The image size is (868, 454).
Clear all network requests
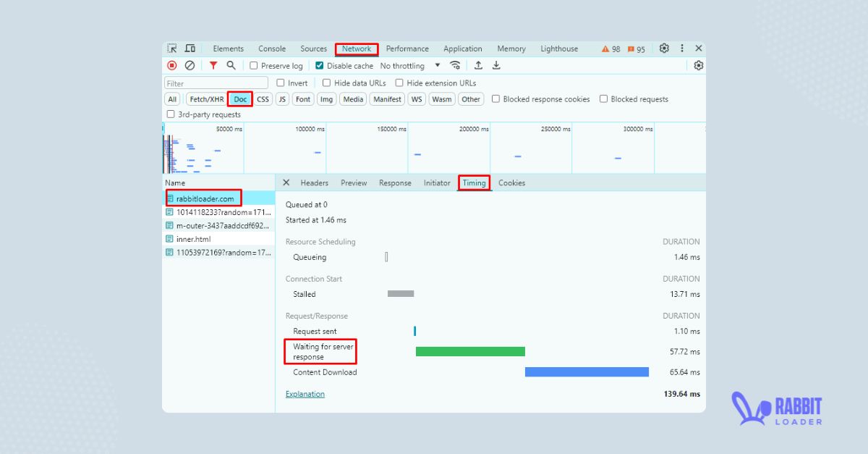(x=189, y=65)
